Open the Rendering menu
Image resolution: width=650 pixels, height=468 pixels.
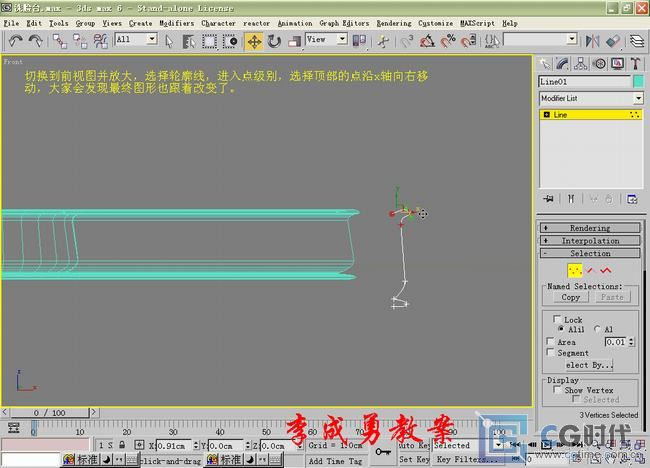point(394,23)
